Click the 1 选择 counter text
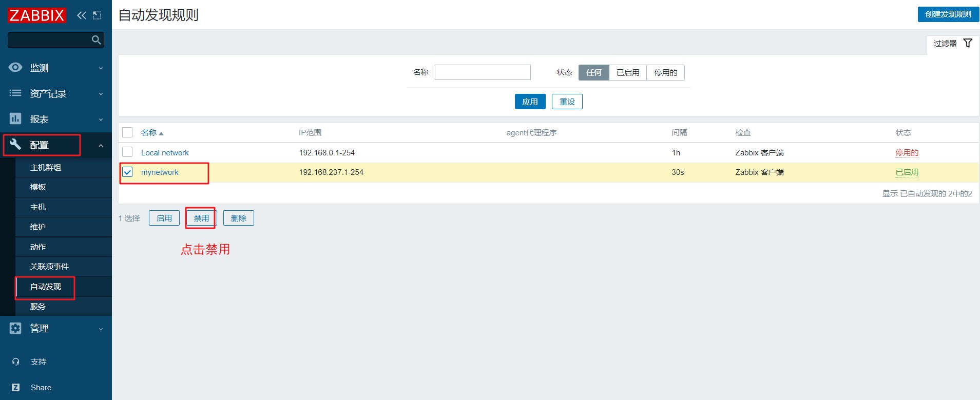 tap(129, 218)
